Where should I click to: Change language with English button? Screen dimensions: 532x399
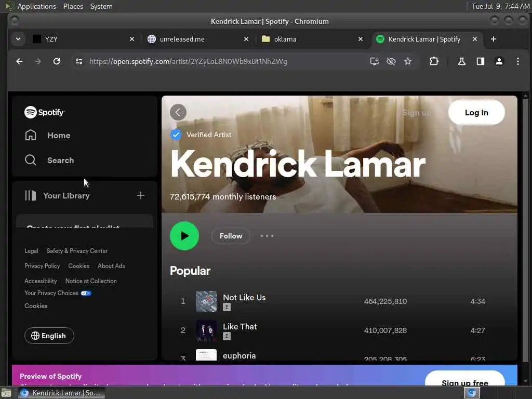[x=49, y=336]
